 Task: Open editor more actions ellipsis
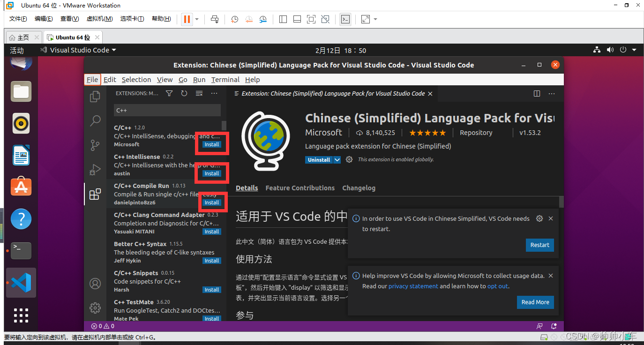[x=552, y=93]
